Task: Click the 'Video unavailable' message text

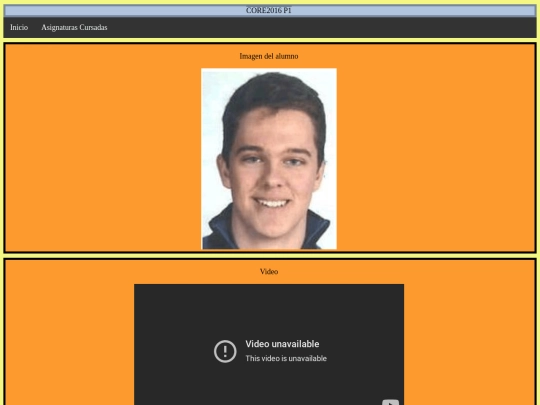Action: tap(282, 344)
